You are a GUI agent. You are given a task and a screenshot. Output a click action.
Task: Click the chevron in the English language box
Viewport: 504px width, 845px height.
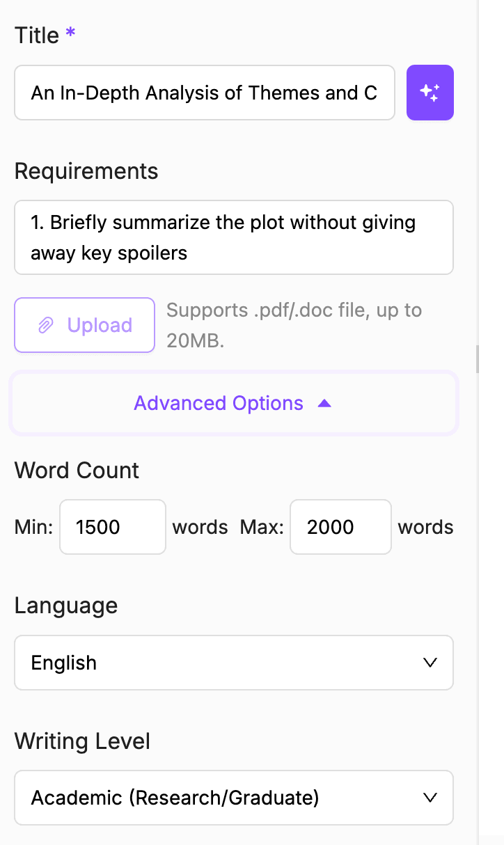pyautogui.click(x=430, y=663)
